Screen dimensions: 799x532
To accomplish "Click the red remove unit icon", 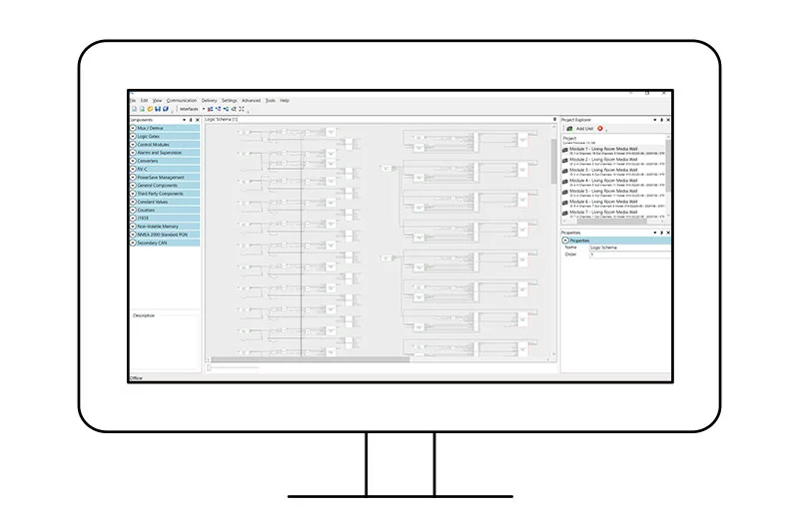I will (600, 129).
